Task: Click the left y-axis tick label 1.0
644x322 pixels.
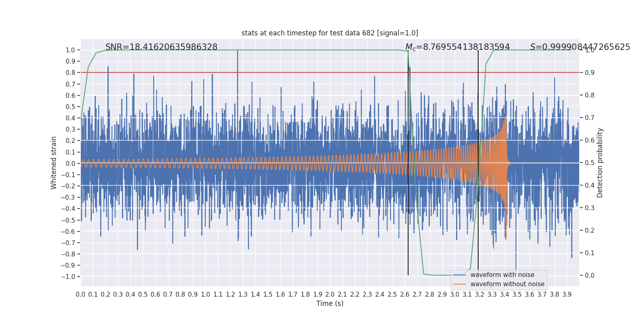Action: (x=70, y=50)
